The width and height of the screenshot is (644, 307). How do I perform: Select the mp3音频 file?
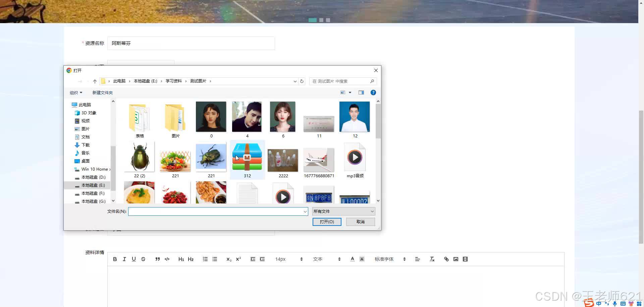[x=355, y=160]
